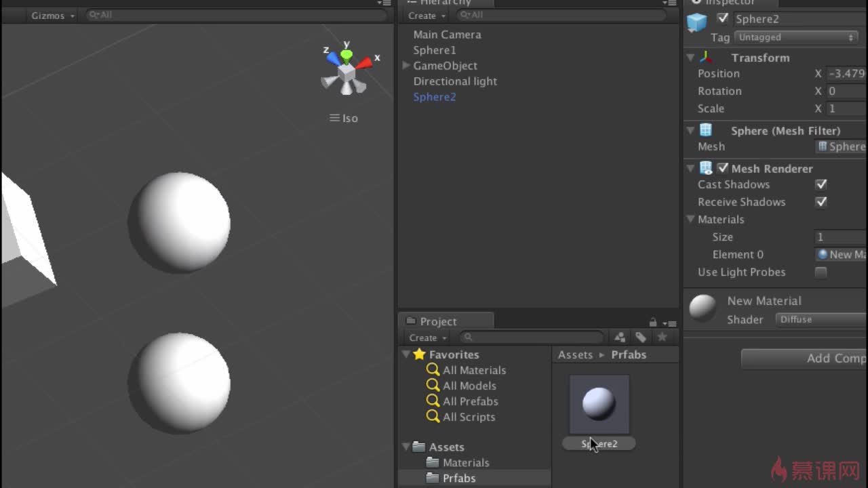Collapse the Materials list

tap(690, 219)
